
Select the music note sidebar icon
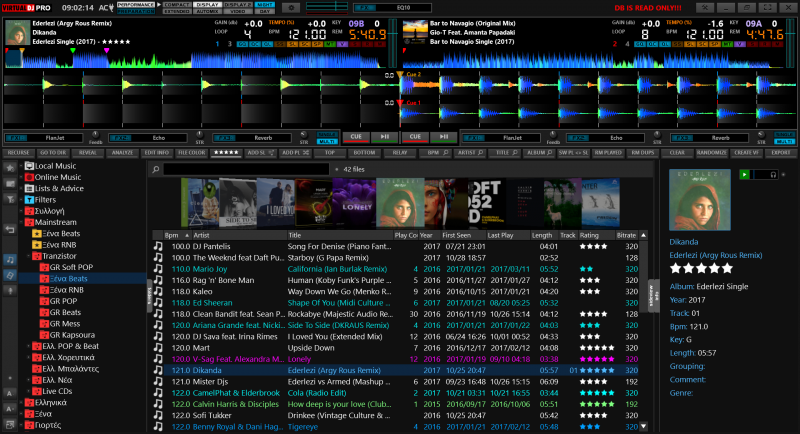[x=10, y=260]
